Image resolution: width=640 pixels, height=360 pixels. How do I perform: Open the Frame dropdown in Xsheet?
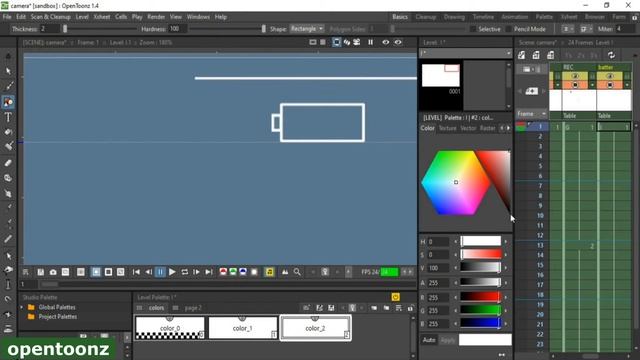point(532,113)
